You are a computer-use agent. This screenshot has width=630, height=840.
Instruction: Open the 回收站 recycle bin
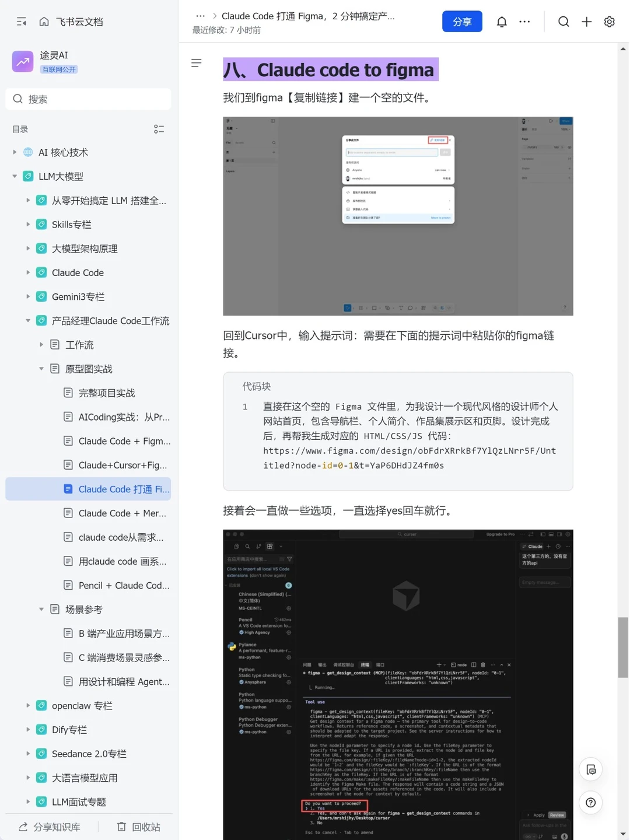139,827
